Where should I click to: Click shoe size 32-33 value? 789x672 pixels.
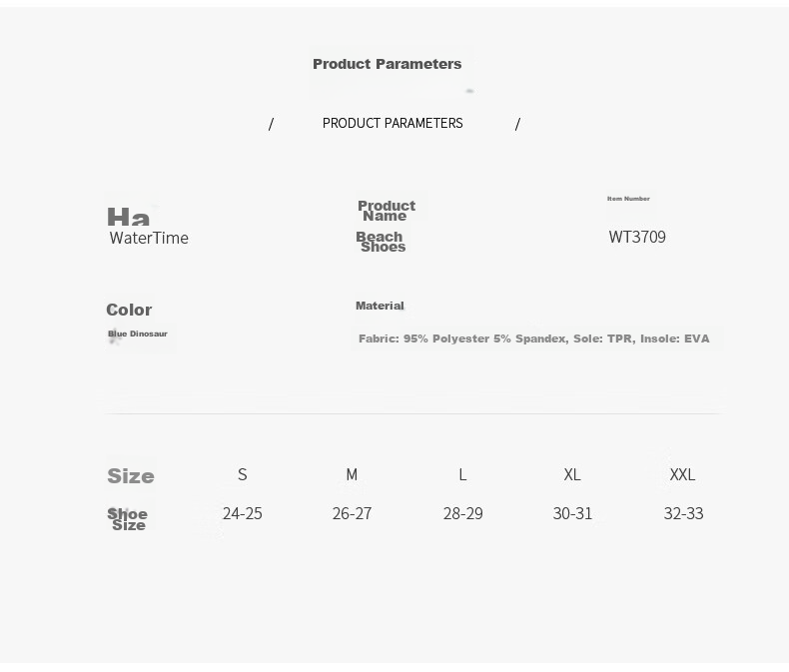[x=683, y=513]
